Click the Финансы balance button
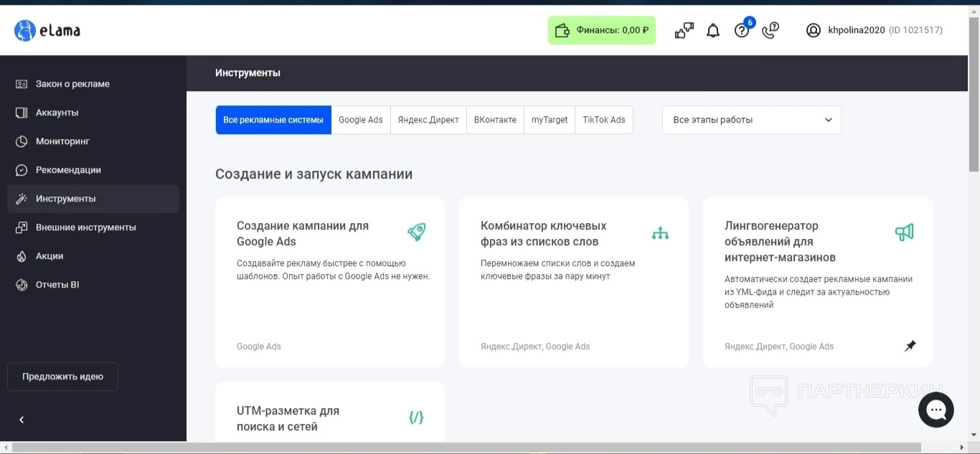 point(601,30)
